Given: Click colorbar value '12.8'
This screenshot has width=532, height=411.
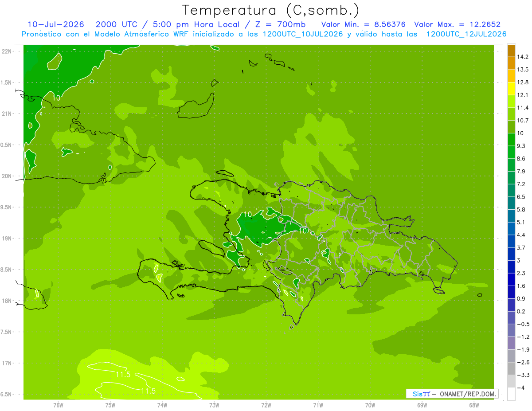Looking at the screenshot, I should tap(523, 82).
